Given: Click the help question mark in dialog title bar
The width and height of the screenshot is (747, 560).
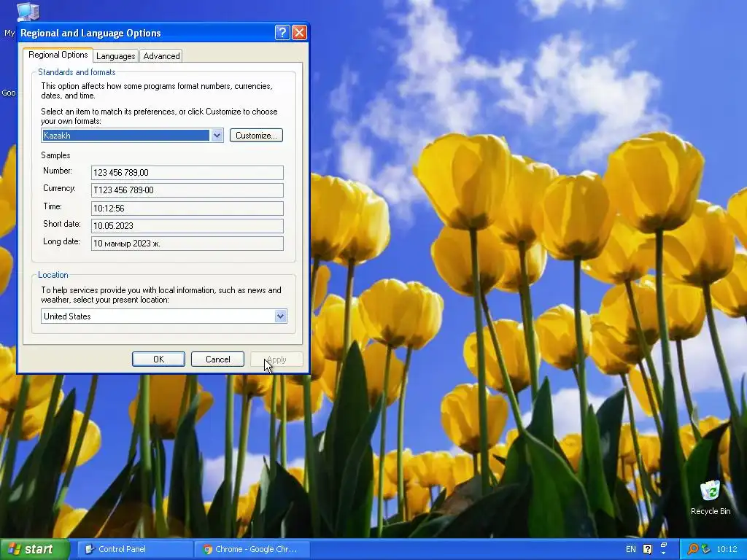Looking at the screenshot, I should coord(282,32).
